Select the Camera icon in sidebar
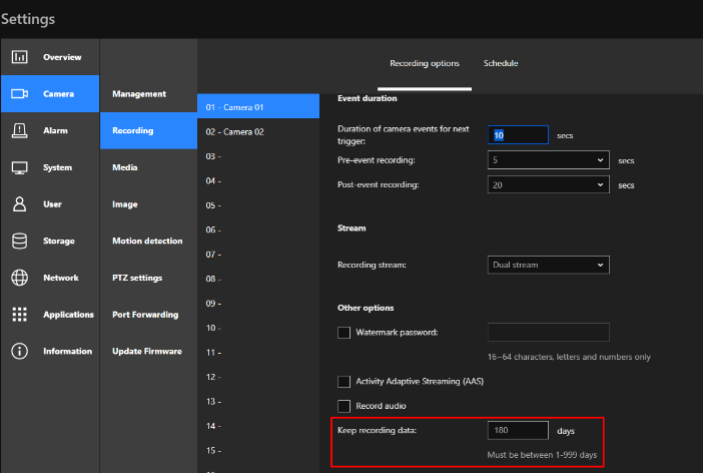 (x=19, y=94)
